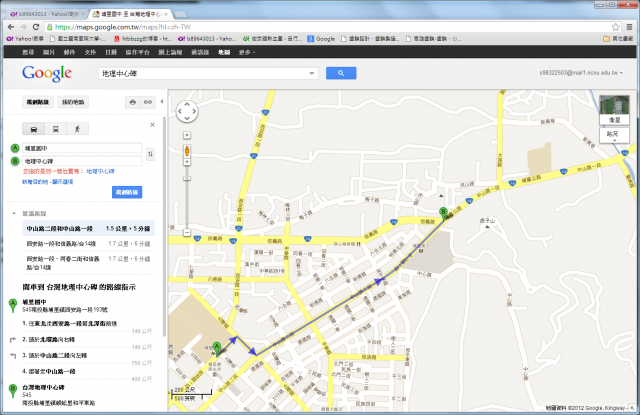Print the directions with printer icon
640x415 pixels.
coord(133,102)
